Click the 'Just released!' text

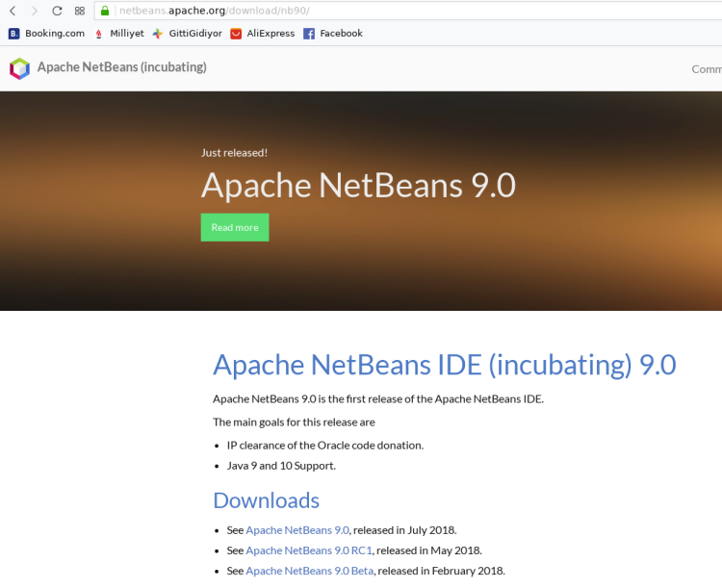[234, 153]
